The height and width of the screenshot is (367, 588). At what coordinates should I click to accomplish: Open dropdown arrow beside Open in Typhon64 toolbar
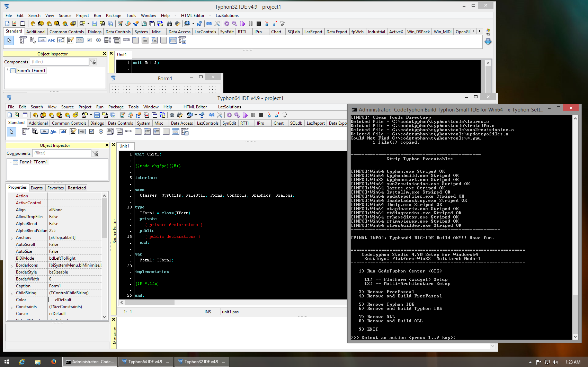tap(91, 115)
